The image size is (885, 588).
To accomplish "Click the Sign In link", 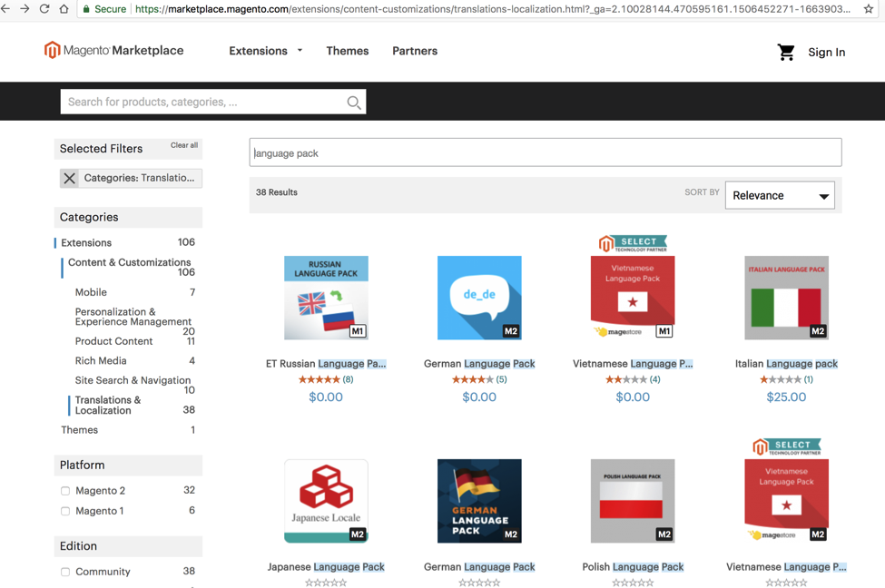I will click(x=826, y=52).
